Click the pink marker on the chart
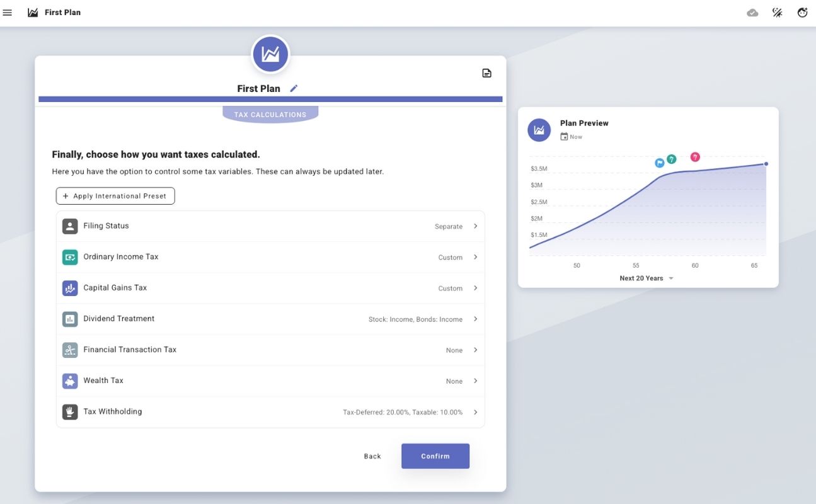This screenshot has height=504, width=816. point(695,157)
